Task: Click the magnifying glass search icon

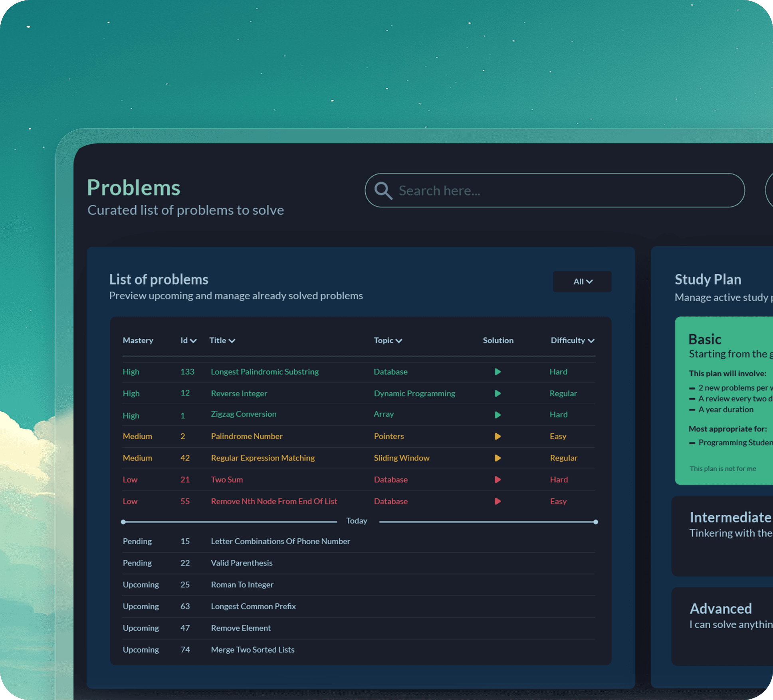Action: pos(383,191)
